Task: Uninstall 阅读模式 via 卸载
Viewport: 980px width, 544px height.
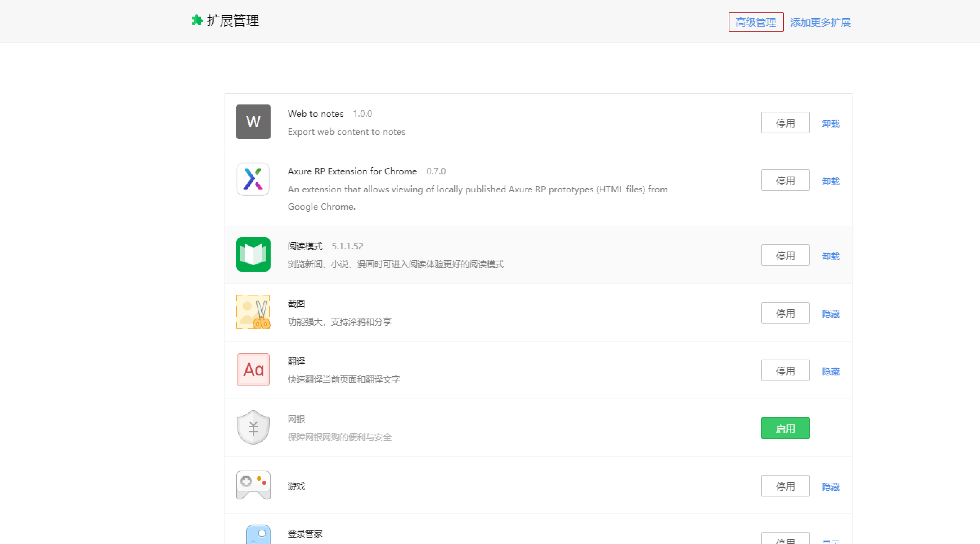Action: pos(830,256)
